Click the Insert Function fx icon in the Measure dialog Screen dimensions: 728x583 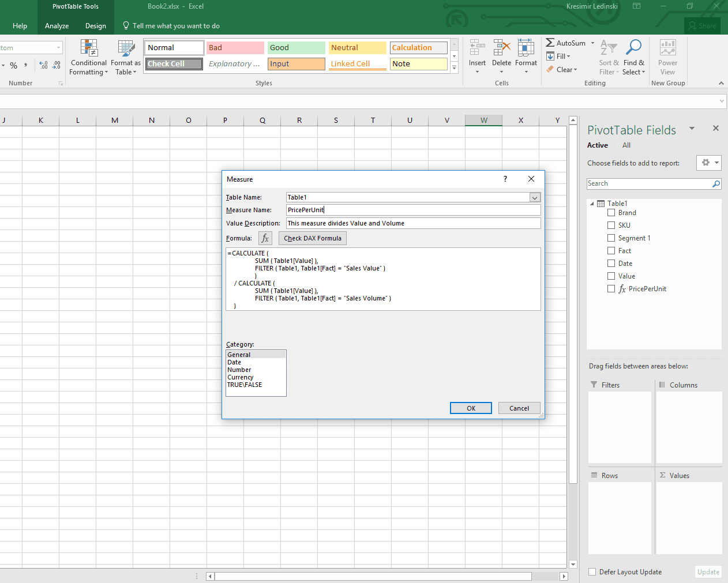coord(265,238)
